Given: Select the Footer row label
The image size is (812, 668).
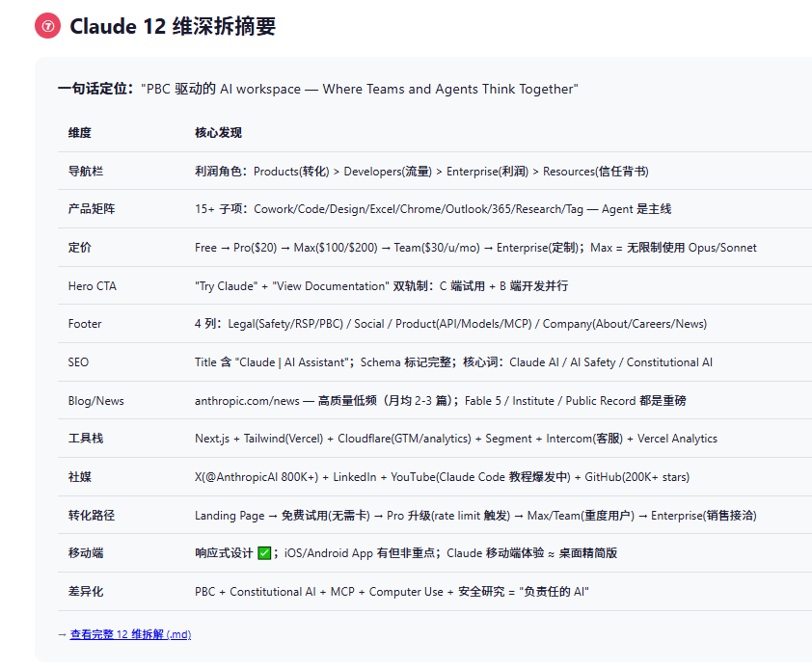Looking at the screenshot, I should [85, 324].
